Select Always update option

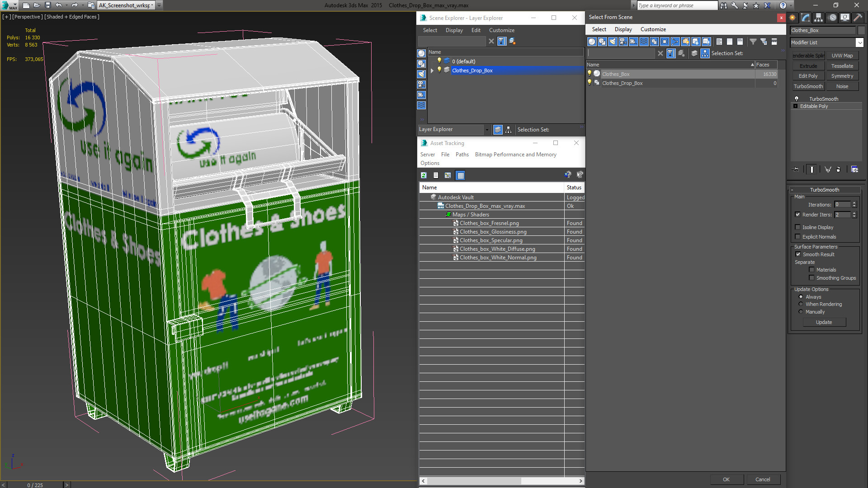click(x=801, y=297)
